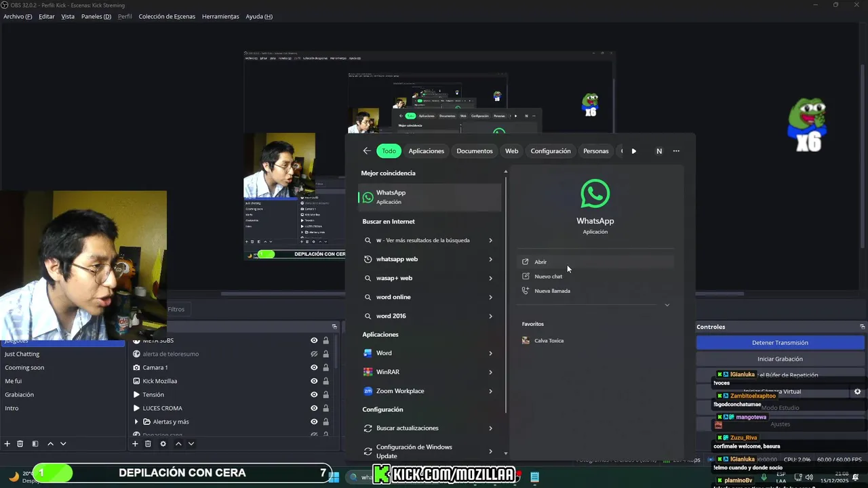The width and height of the screenshot is (868, 488).
Task: Show more search filter tabs with arrow
Action: [634, 151]
